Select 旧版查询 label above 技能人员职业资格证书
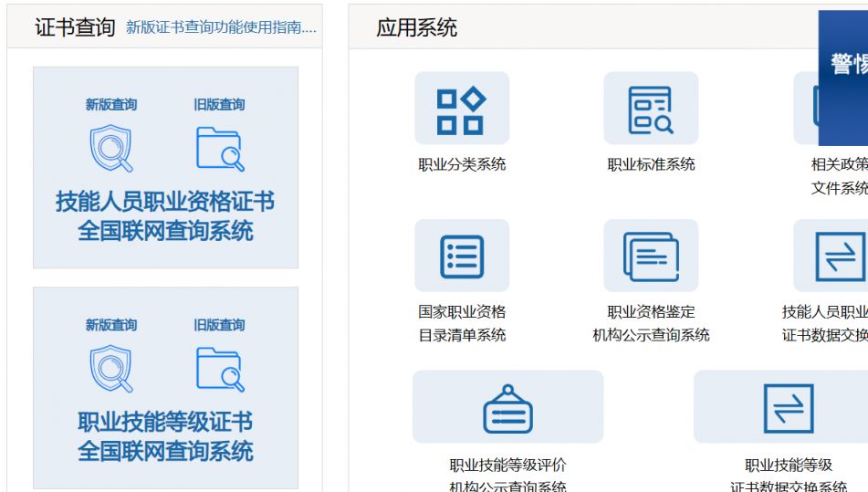Viewport: 868px width, 492px height. 219,105
